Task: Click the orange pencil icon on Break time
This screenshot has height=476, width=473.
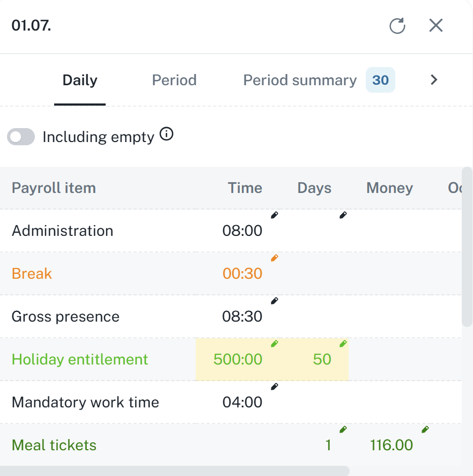Action: (275, 258)
